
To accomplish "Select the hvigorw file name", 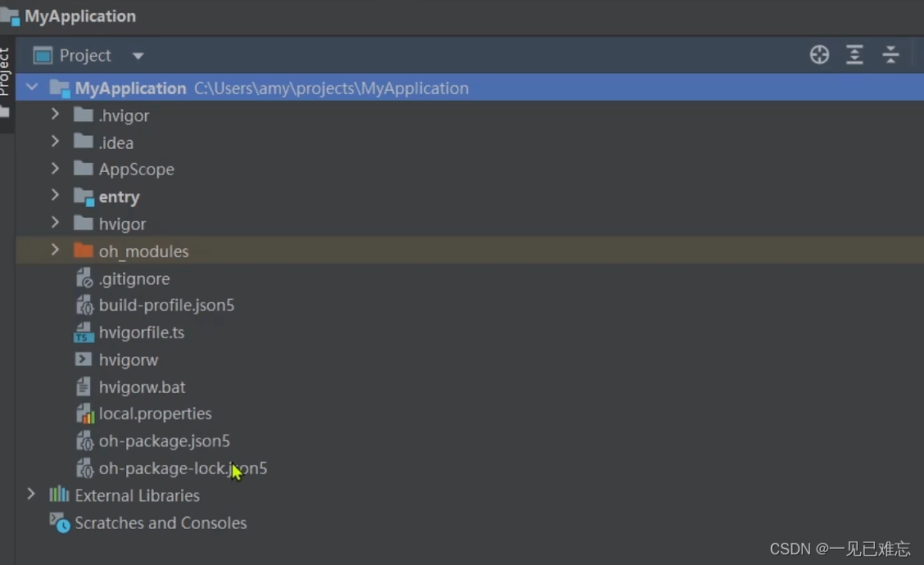I will coord(129,360).
